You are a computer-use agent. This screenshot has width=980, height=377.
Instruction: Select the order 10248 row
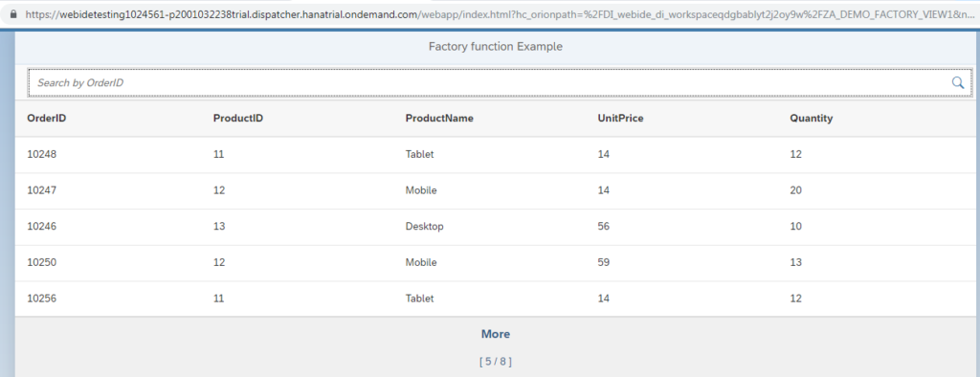click(496, 154)
